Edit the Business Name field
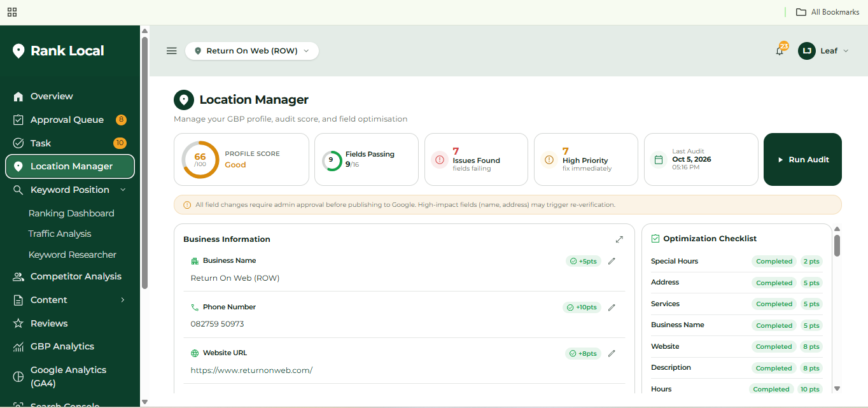 point(612,261)
